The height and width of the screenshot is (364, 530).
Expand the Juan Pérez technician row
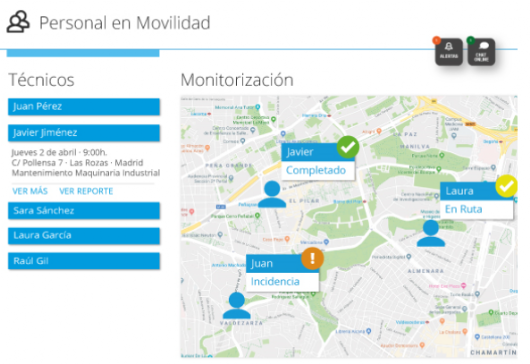pyautogui.click(x=84, y=106)
